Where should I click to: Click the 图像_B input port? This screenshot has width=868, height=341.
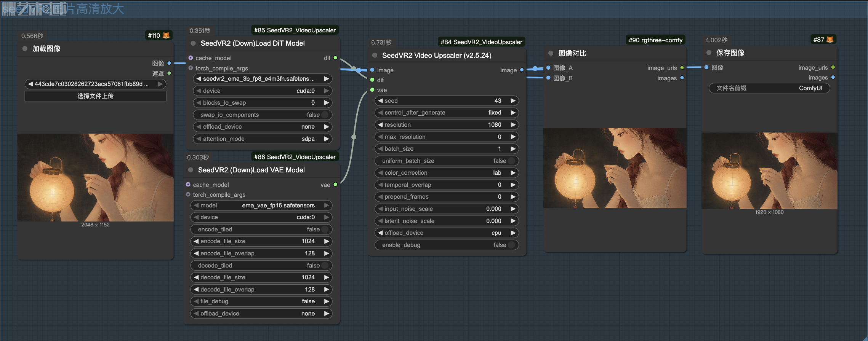tap(548, 78)
